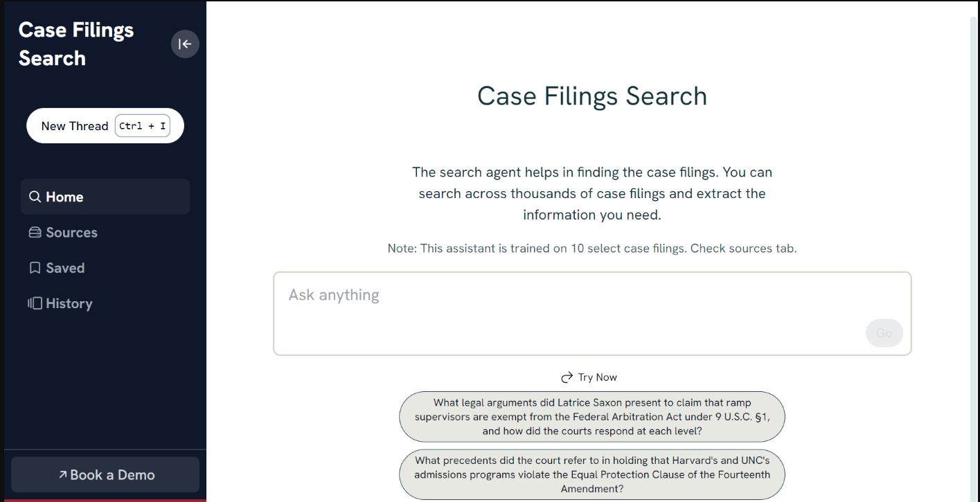Click the history icon beside History
980x502 pixels.
click(x=35, y=303)
